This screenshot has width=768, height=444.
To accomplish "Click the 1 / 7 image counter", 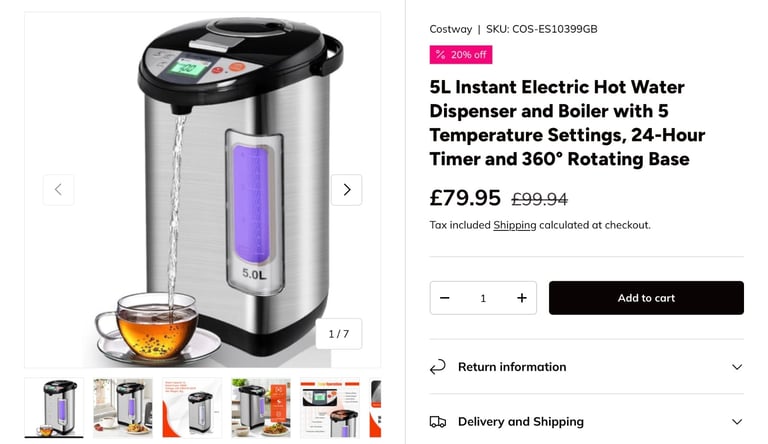I will [338, 334].
